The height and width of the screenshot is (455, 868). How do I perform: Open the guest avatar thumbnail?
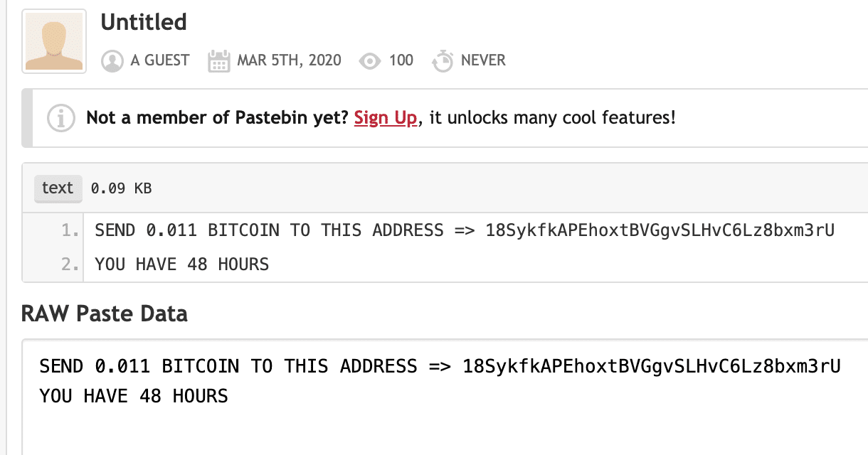[x=54, y=41]
